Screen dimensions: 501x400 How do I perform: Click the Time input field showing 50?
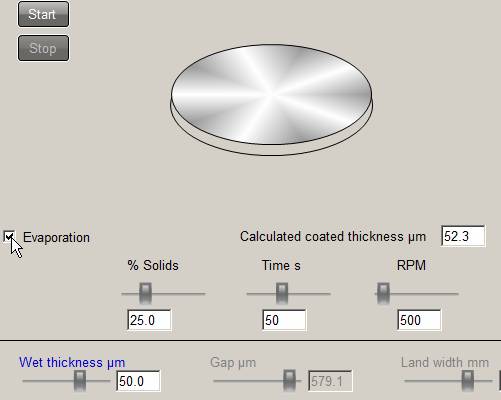tap(284, 320)
